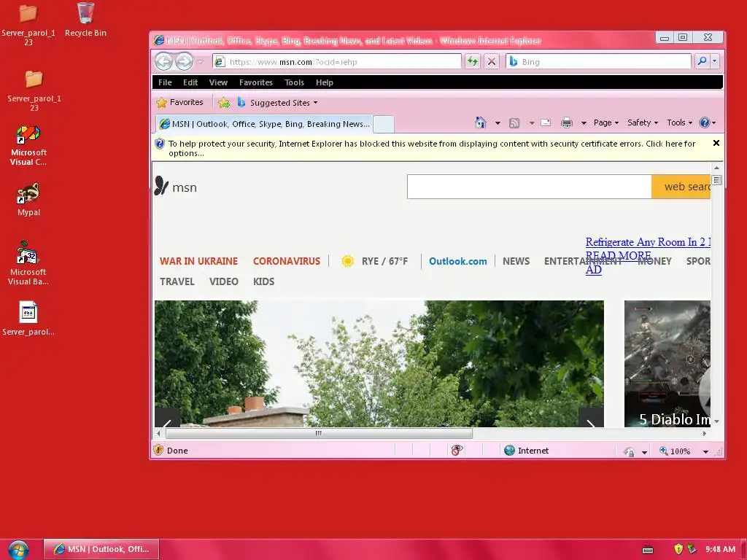Open the Safety command menu
The image size is (747, 560).
tap(642, 122)
